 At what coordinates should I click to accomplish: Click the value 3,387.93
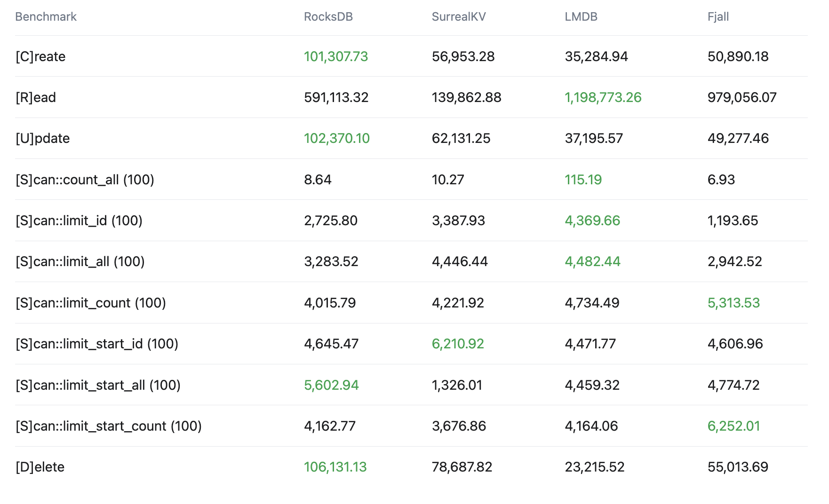(x=458, y=220)
